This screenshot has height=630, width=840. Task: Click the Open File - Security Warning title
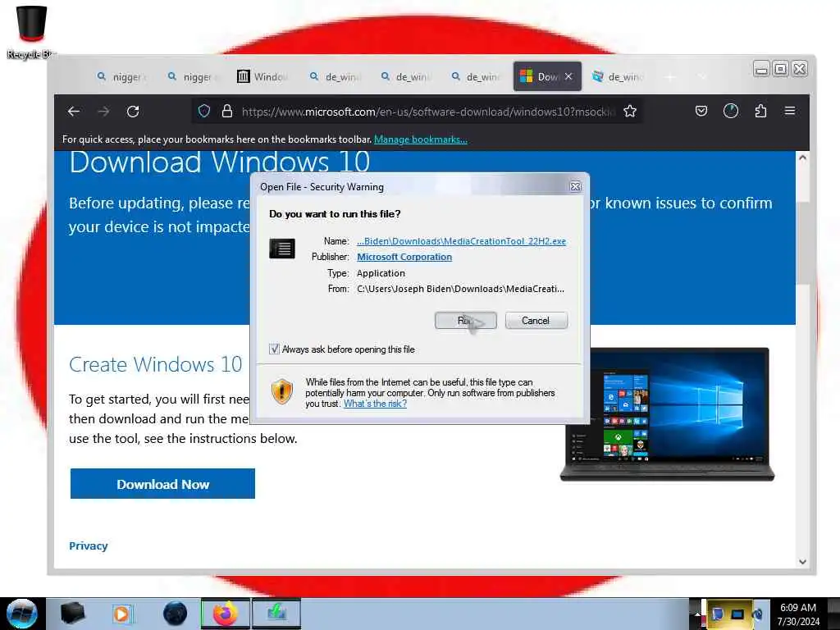322,186
